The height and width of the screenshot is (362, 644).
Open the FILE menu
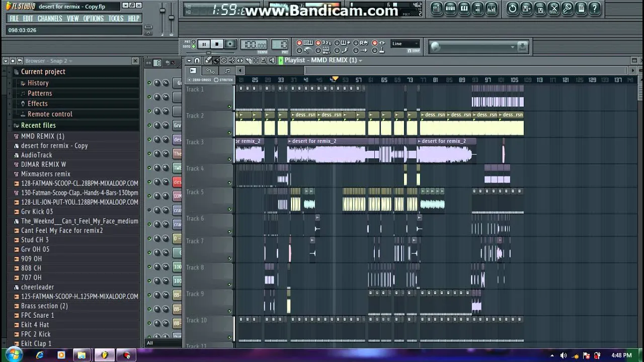[14, 19]
